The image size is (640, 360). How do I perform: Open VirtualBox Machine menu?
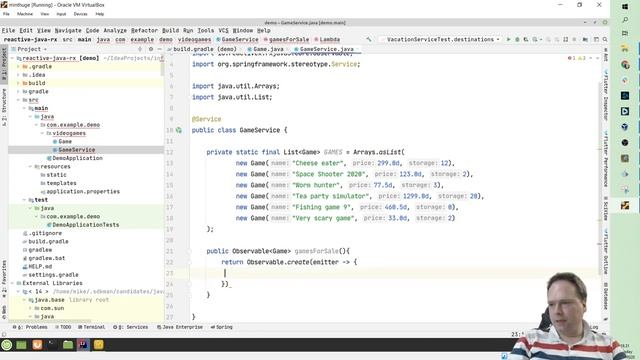25,14
